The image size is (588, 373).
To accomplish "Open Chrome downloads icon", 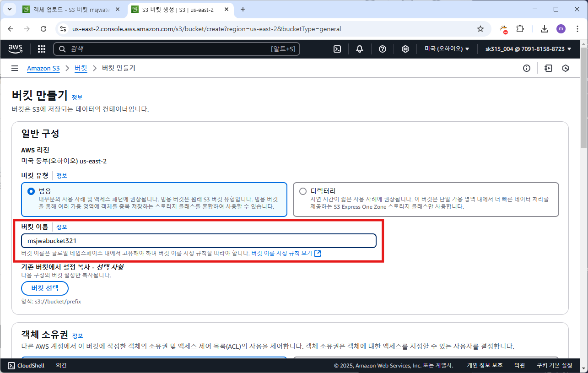I will [x=544, y=29].
